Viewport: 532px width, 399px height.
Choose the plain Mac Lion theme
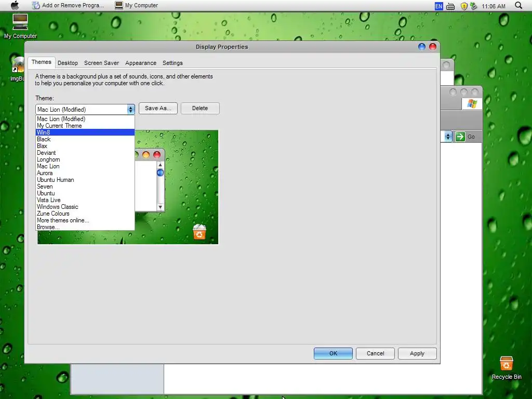pos(85,166)
